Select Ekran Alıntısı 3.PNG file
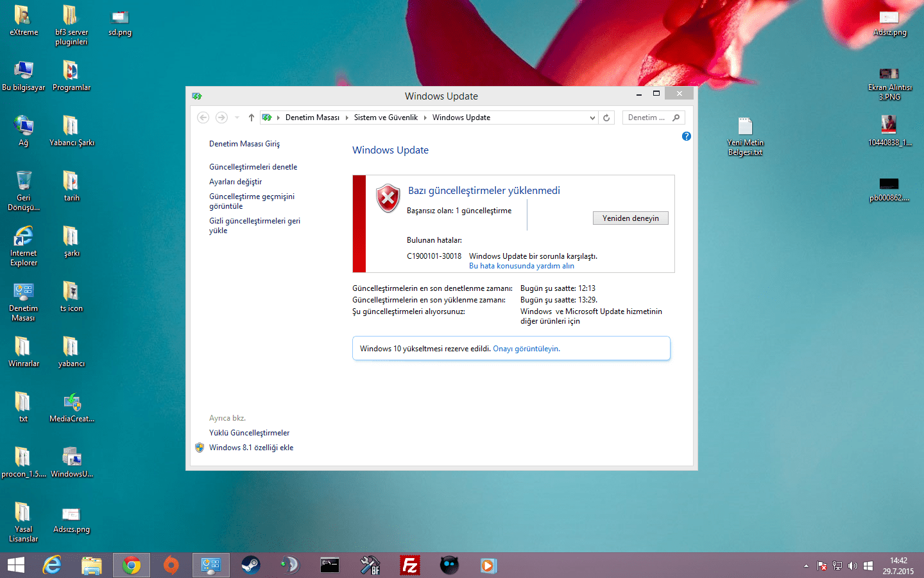The height and width of the screenshot is (578, 924). tap(890, 83)
